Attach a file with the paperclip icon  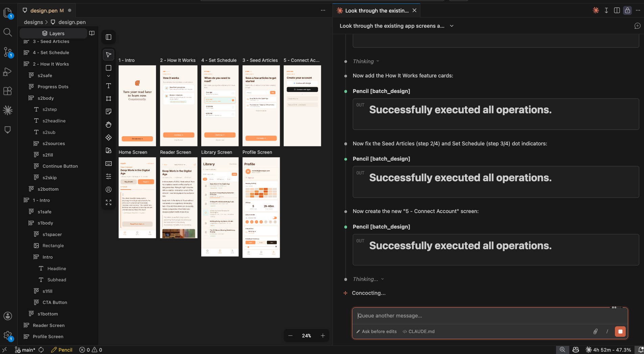pos(595,332)
